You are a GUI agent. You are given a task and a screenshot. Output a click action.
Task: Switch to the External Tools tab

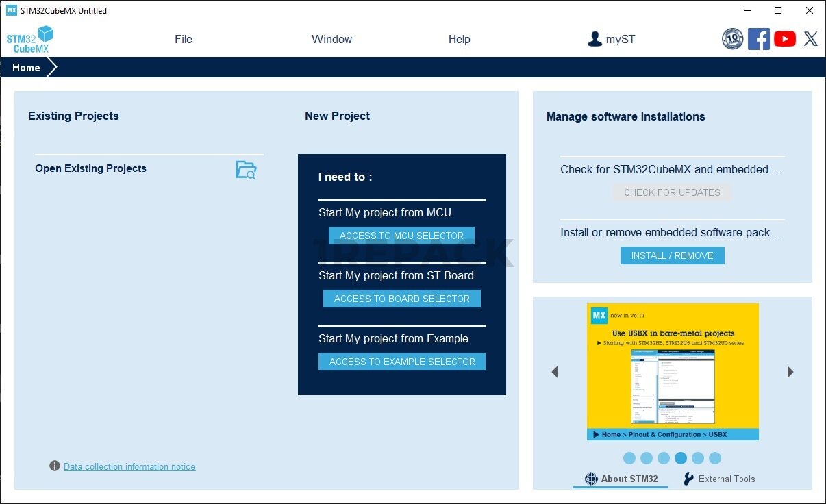tap(719, 479)
